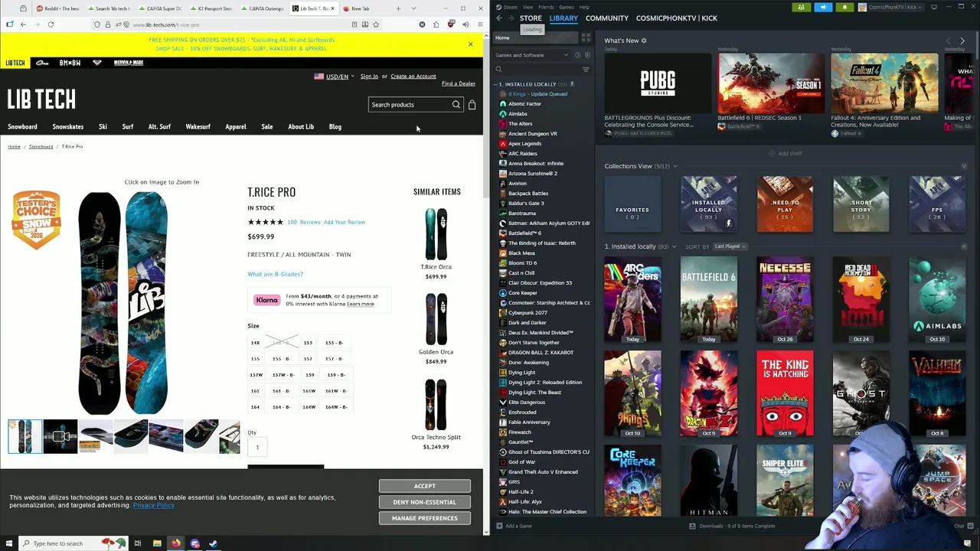Viewport: 980px width, 551px height.
Task: Click DENY NON-ESSENTIAL cookies button
Action: click(x=425, y=502)
